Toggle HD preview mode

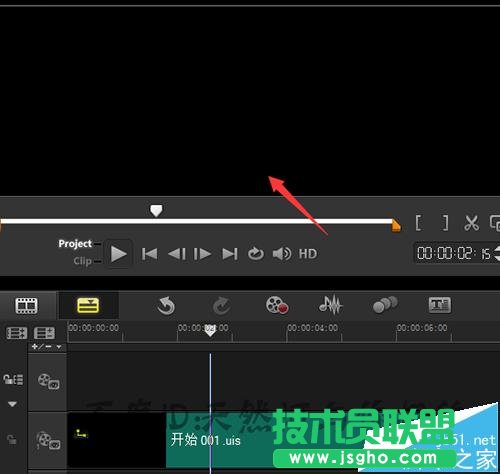(x=308, y=254)
